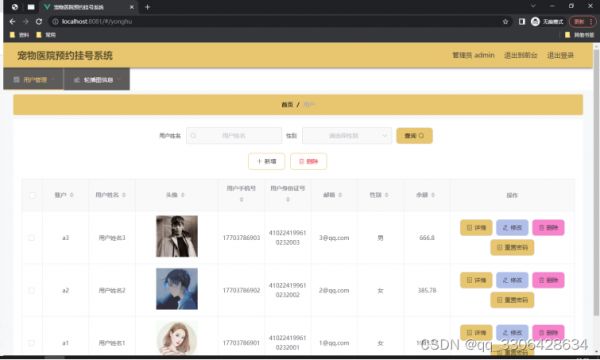Screen dimensions: 600x360
Task: Click phone number 17703786901
Action: click(241, 343)
